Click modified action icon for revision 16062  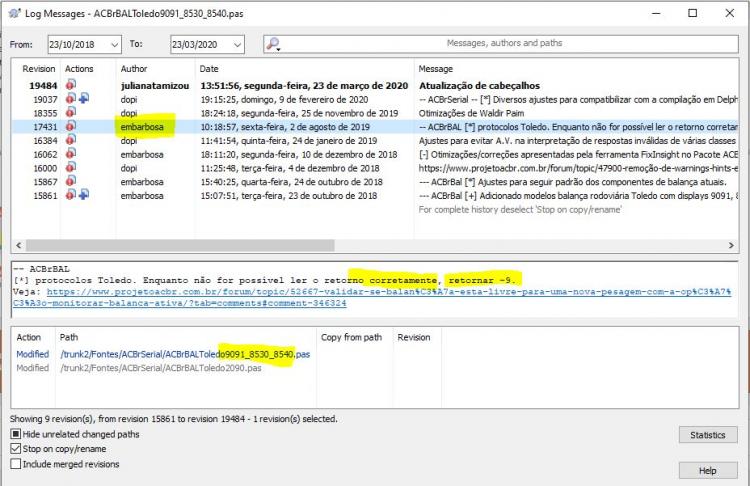(71, 154)
